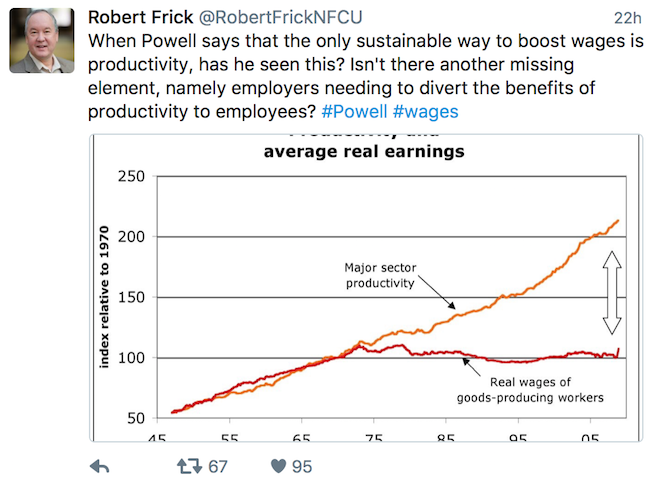Open the #Powell hashtag
This screenshot has height=487, width=650.
click(x=354, y=111)
